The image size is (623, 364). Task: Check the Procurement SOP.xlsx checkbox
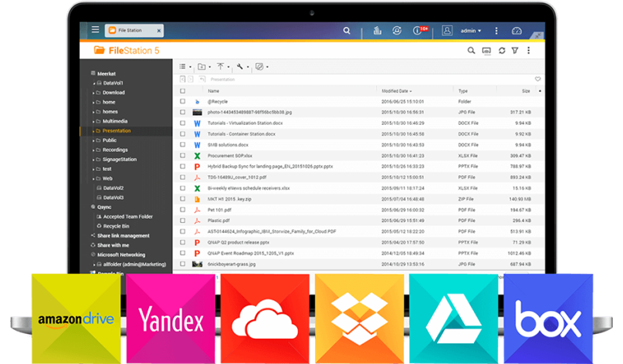click(x=182, y=156)
